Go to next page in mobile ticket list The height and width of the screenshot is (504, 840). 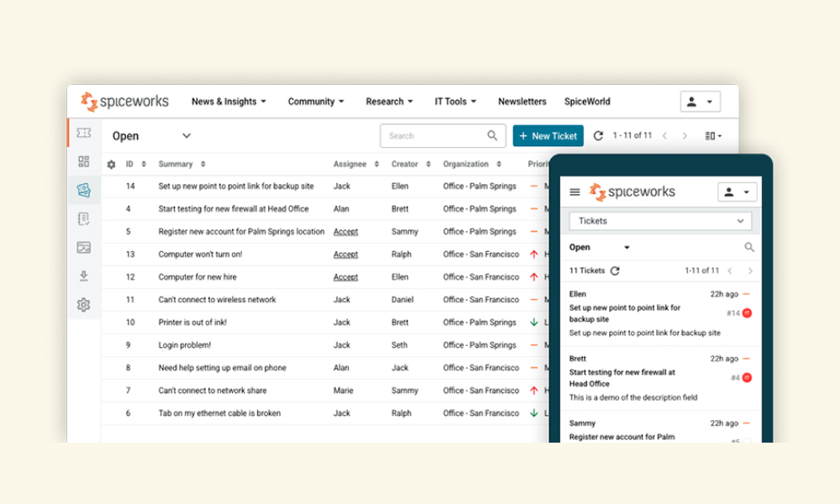tap(750, 271)
